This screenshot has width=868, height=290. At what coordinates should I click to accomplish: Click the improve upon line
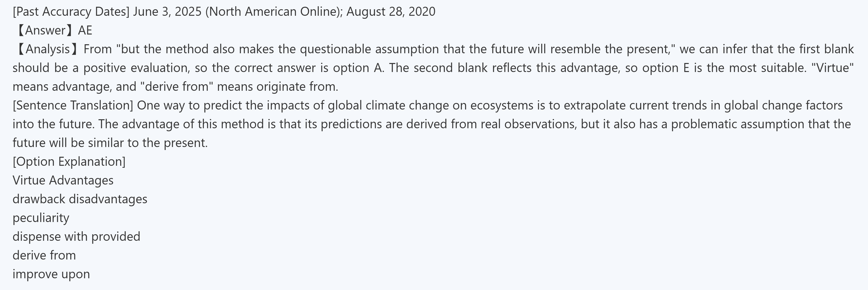pyautogui.click(x=51, y=274)
